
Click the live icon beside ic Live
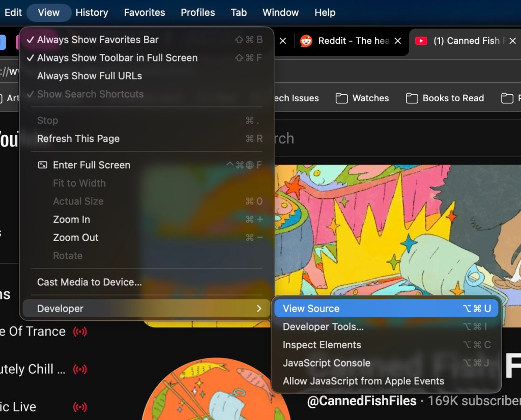tap(80, 407)
